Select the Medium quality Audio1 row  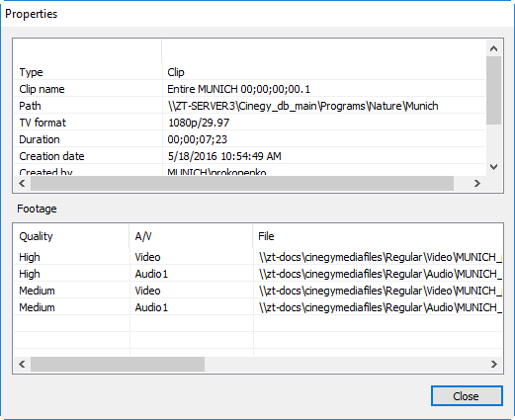pos(258,307)
